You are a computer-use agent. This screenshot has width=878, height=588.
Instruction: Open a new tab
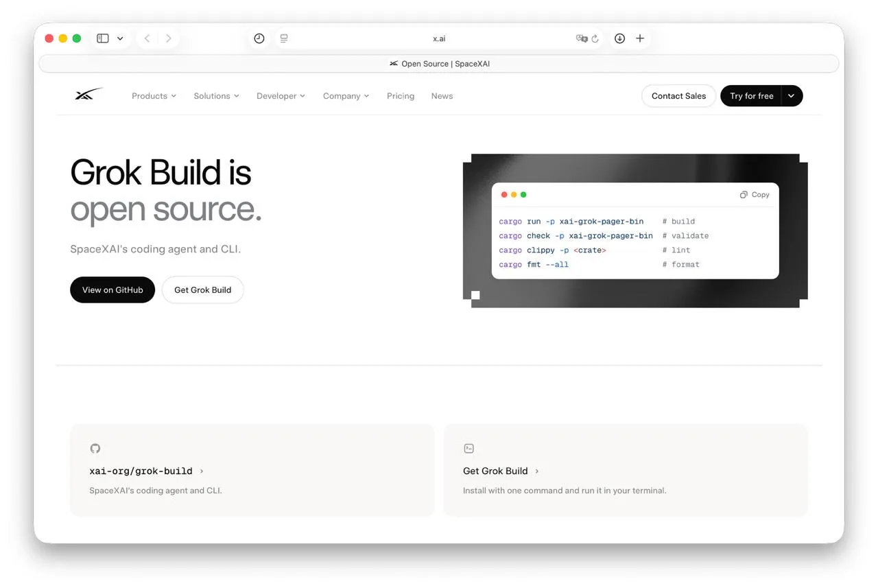[640, 38]
